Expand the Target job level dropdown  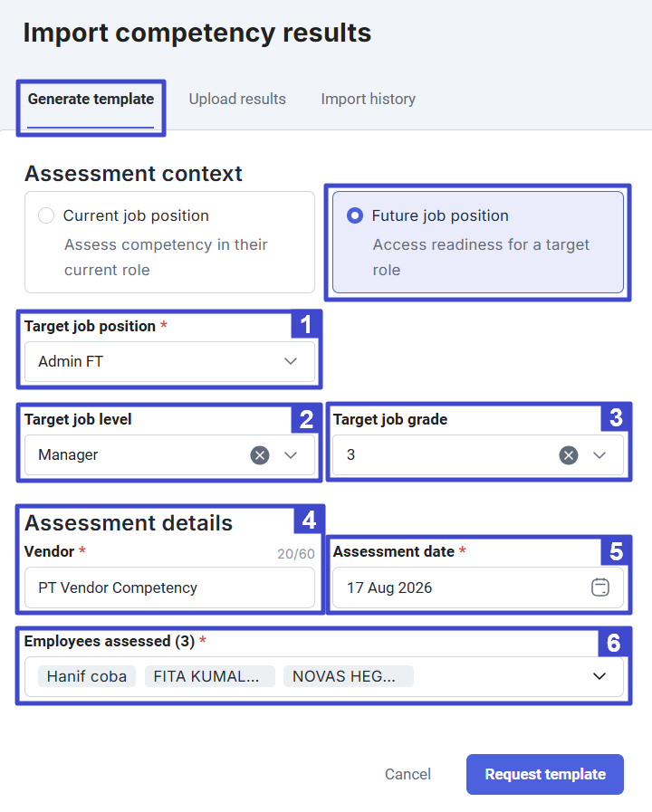tap(291, 455)
